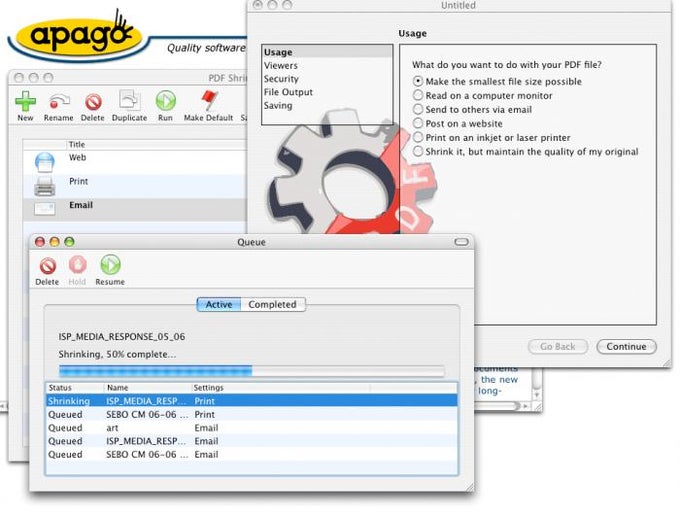Select the queued art Email row
680x513 pixels.
252,428
